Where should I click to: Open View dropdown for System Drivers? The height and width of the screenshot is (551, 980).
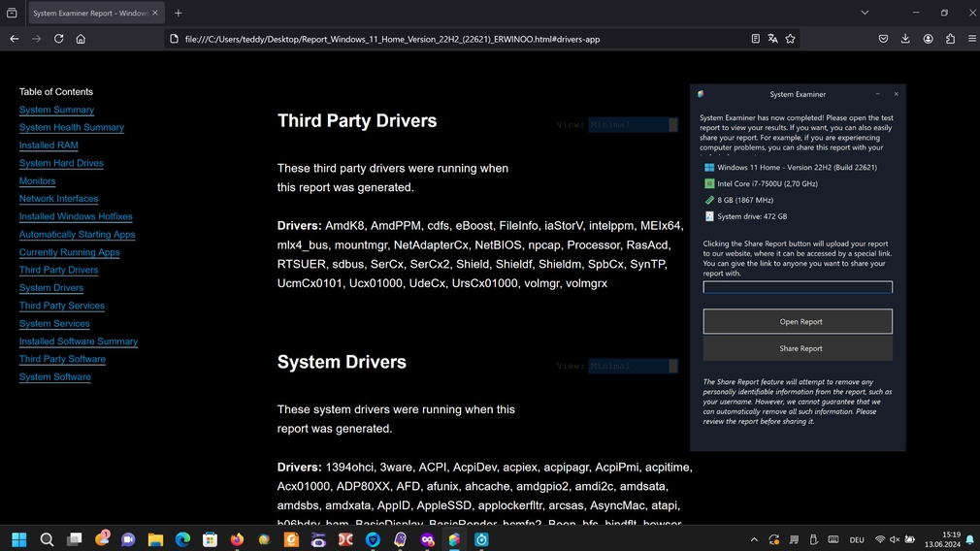633,366
